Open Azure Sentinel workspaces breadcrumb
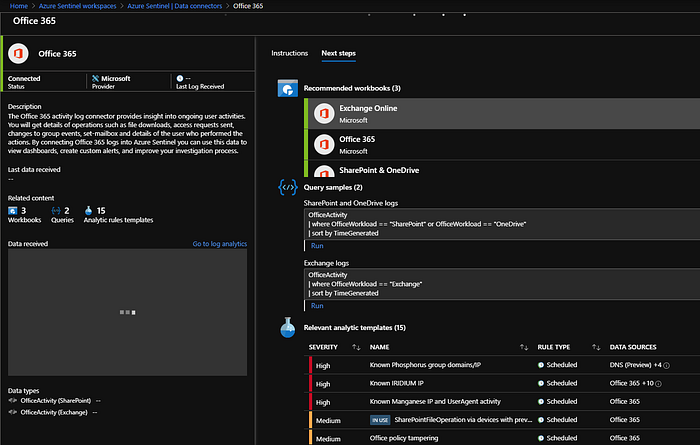Screen dimensions: 700x445 pyautogui.click(x=77, y=6)
